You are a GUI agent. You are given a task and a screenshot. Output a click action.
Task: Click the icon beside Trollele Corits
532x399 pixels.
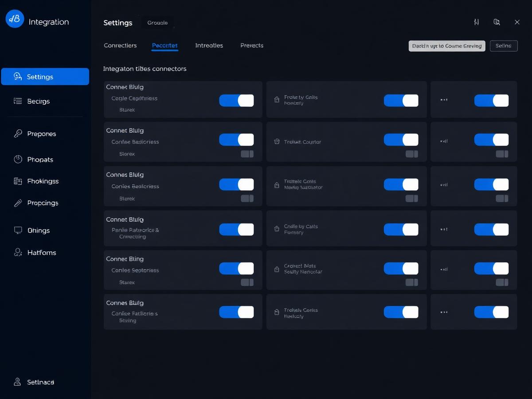coord(277,313)
